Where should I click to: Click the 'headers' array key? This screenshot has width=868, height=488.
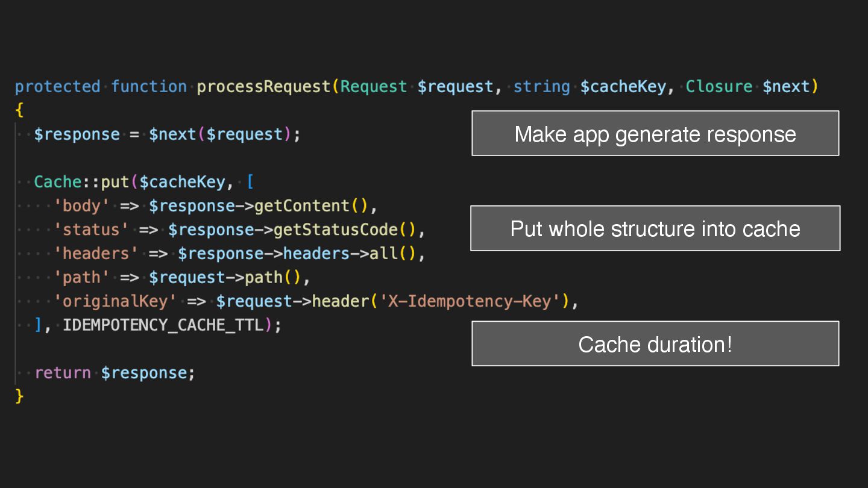[96, 254]
